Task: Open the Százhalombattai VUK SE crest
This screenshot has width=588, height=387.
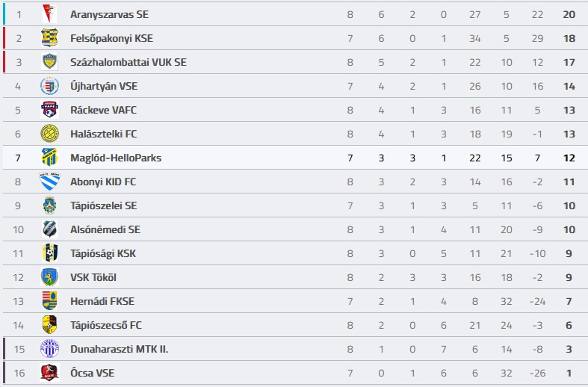Action: tap(49, 62)
